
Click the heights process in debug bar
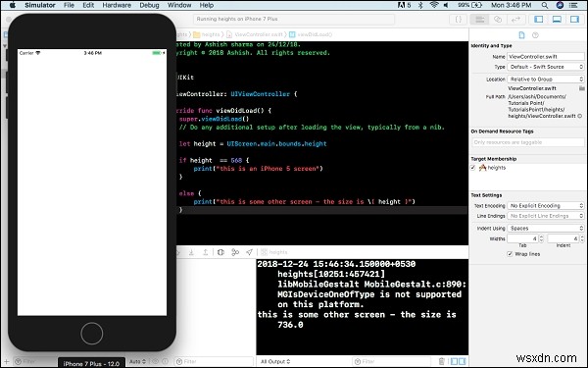274,252
